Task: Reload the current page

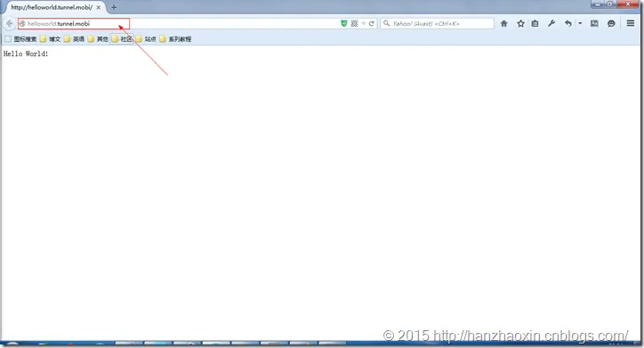Action: [x=371, y=23]
